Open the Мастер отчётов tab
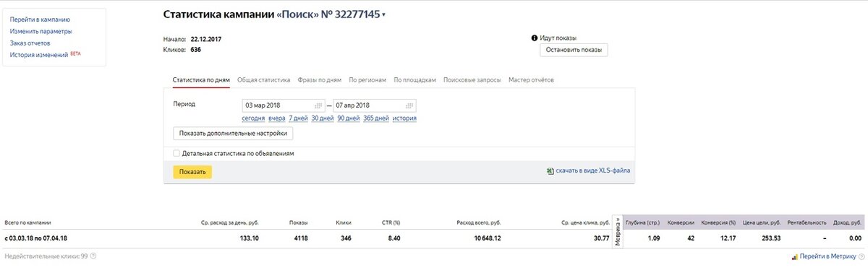The height and width of the screenshot is (273, 868). 532,80
